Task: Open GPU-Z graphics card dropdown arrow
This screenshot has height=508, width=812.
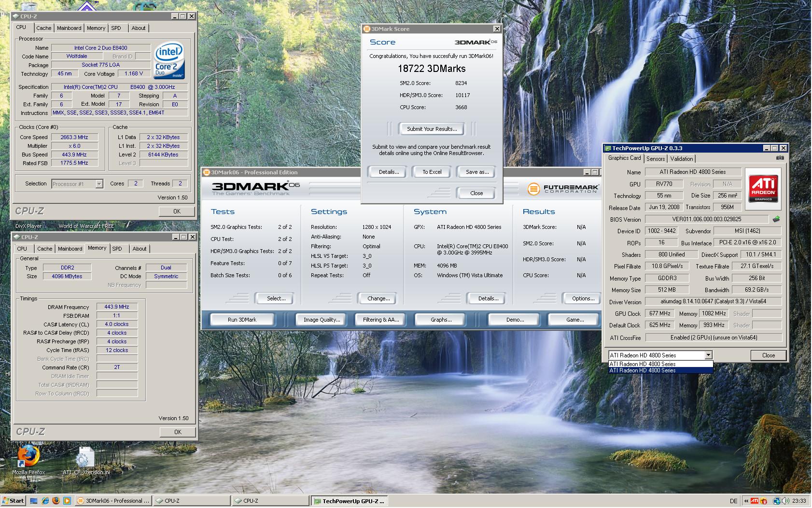Action: 708,355
